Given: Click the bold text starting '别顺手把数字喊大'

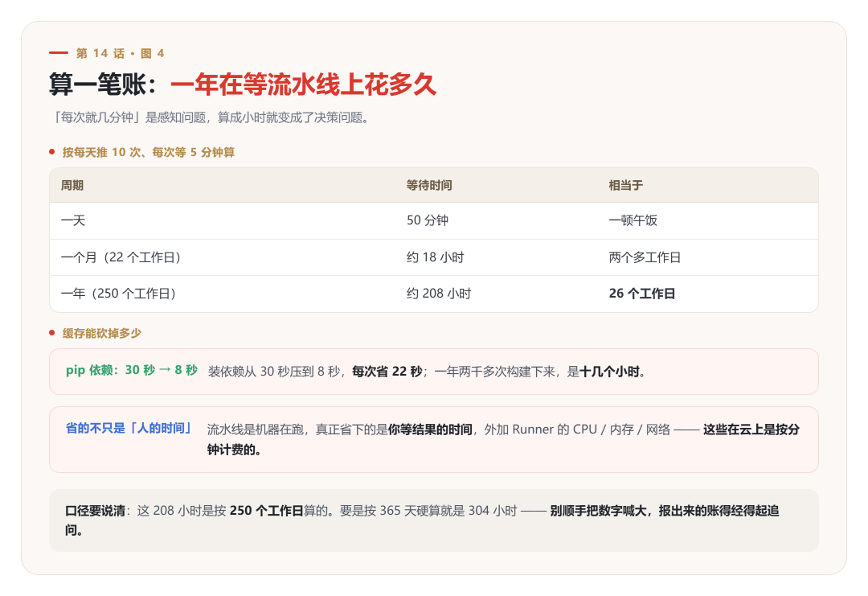Looking at the screenshot, I should coord(422,520).
